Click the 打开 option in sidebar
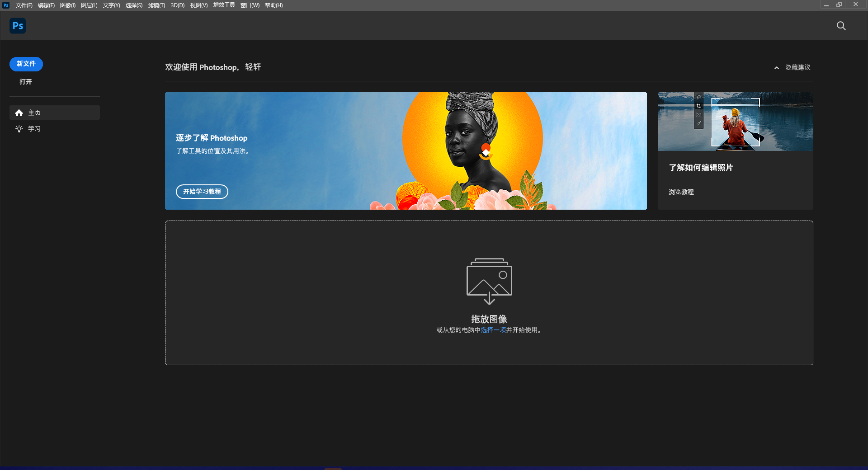 click(25, 81)
